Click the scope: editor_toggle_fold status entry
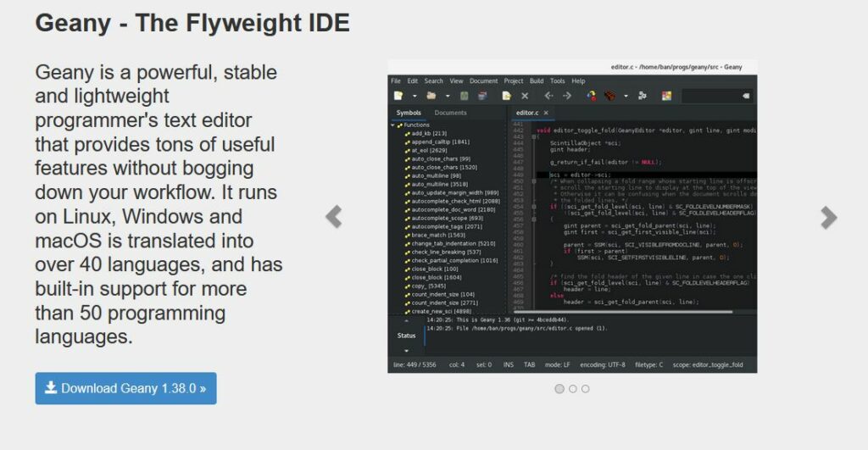Image resolution: width=868 pixels, height=450 pixels. point(708,364)
